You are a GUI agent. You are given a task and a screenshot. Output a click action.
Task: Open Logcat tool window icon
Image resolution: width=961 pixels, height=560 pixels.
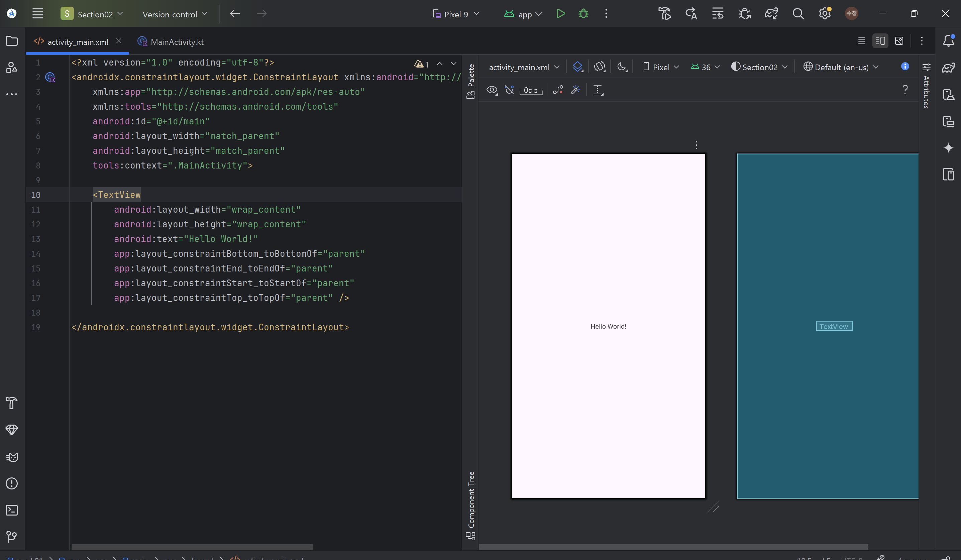click(11, 457)
